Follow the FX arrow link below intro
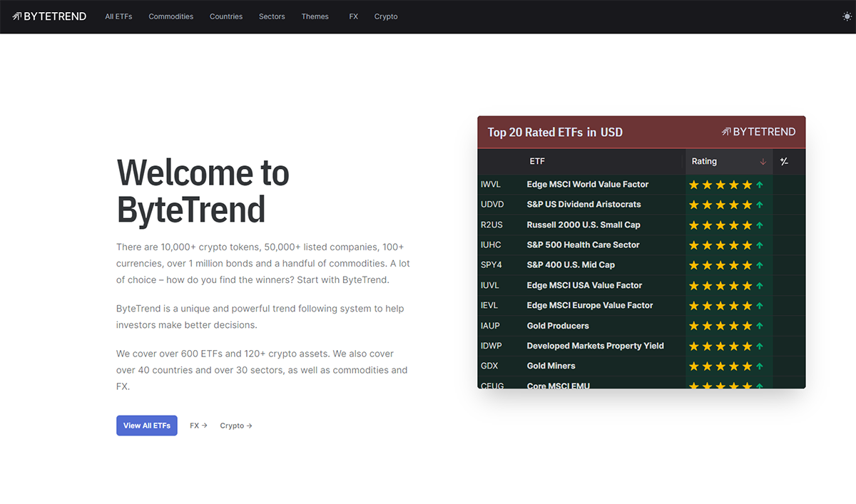Image resolution: width=856 pixels, height=504 pixels. coord(198,426)
